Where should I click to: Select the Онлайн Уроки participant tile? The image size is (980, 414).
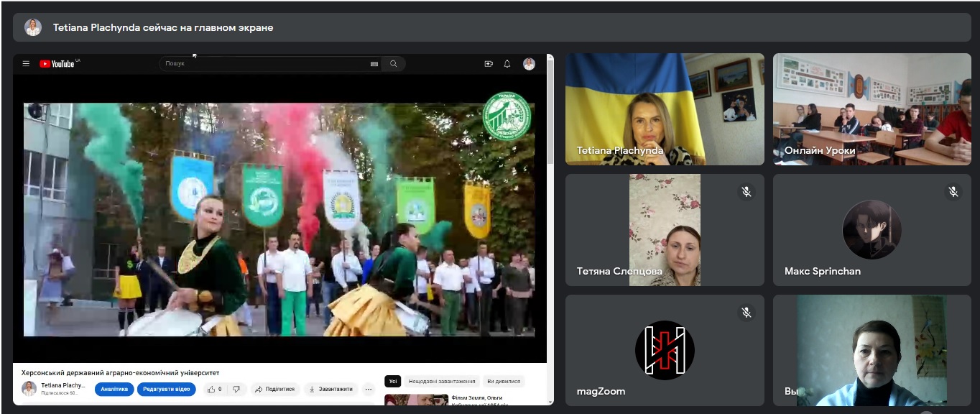[872, 109]
